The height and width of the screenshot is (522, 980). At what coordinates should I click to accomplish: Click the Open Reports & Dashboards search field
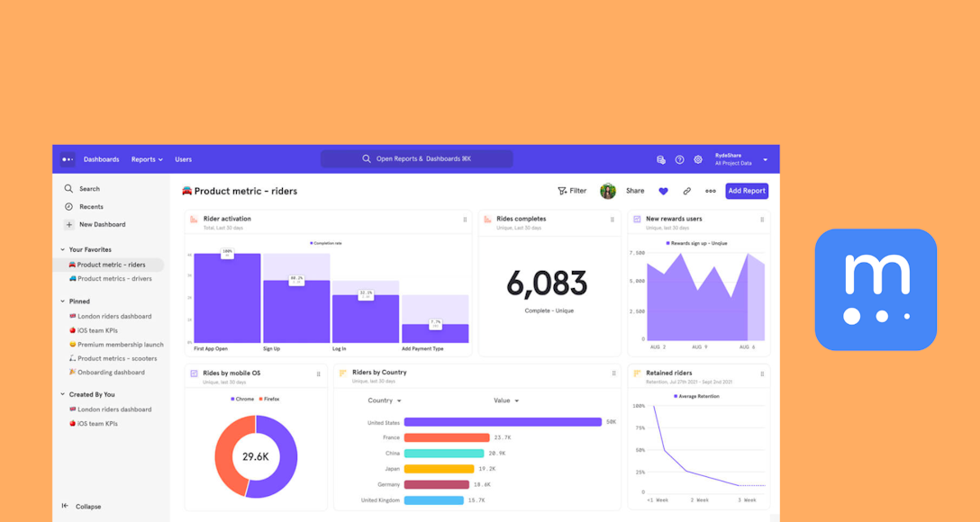point(416,157)
